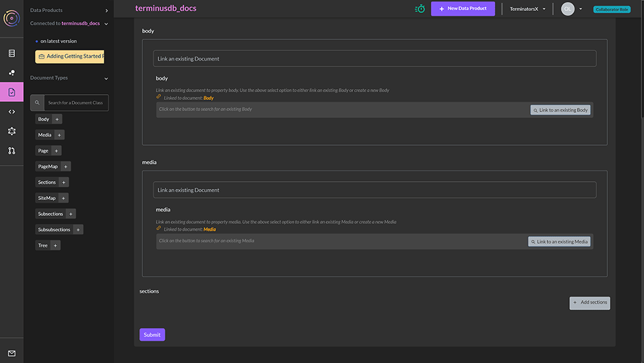The height and width of the screenshot is (363, 644).
Task: Select the Media document type
Action: (45, 135)
